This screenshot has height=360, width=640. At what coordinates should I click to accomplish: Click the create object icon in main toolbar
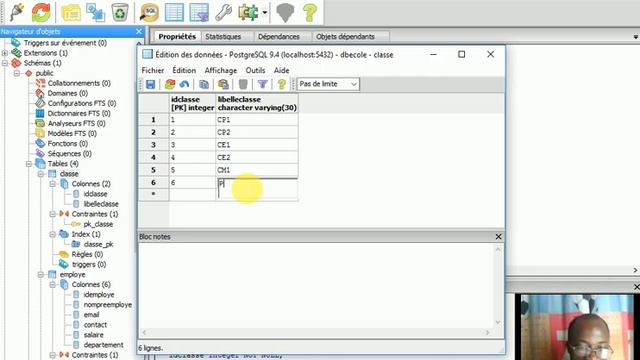[95, 13]
